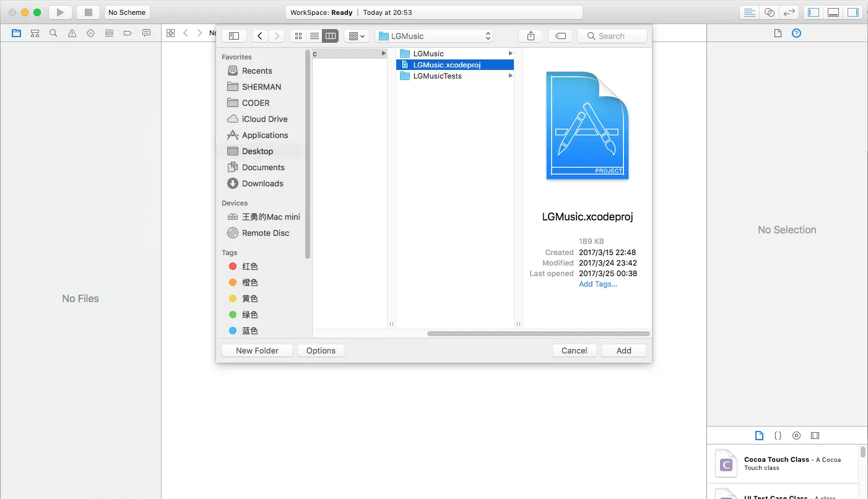Click the Add button
This screenshot has width=868, height=499.
[624, 350]
